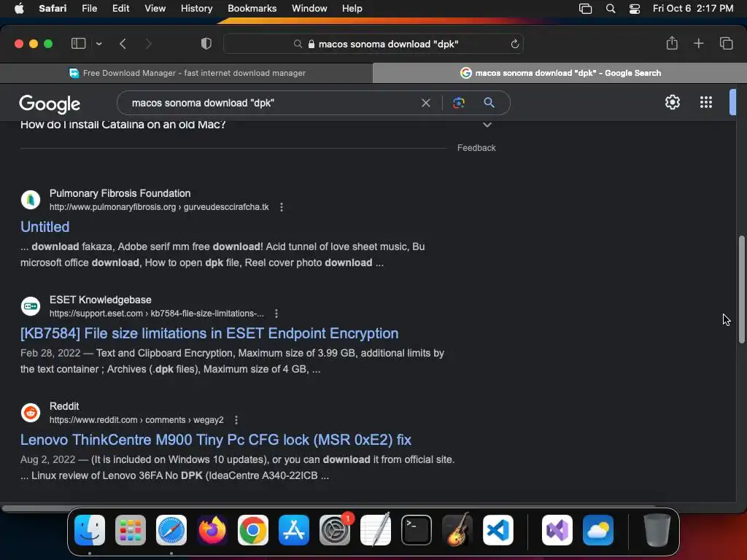Open the Window menu
Screen dimensions: 747x560
[x=309, y=8]
